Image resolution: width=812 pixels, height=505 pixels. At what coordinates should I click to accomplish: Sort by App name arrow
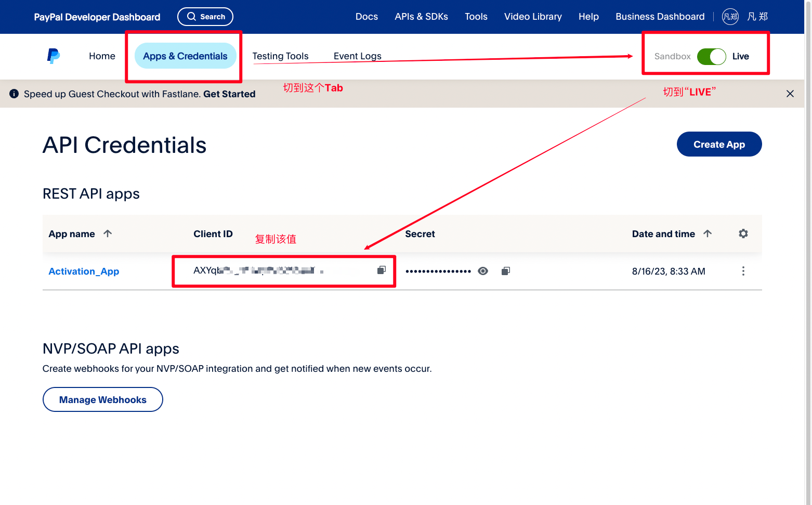click(108, 234)
